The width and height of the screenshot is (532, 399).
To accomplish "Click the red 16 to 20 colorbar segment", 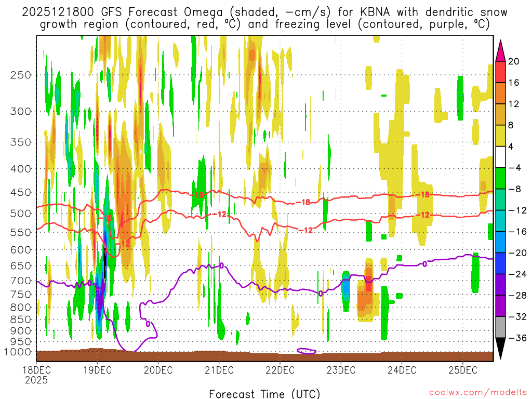I will 500,72.
